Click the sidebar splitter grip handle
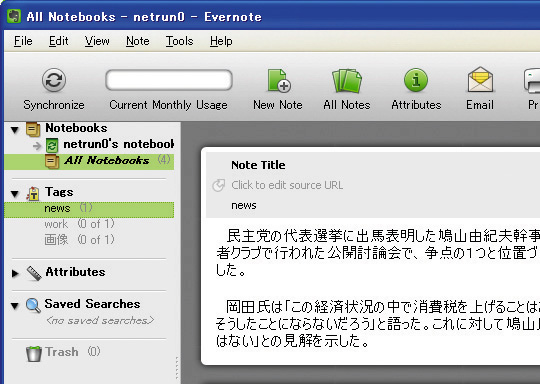The height and width of the screenshot is (384, 540). 177,367
